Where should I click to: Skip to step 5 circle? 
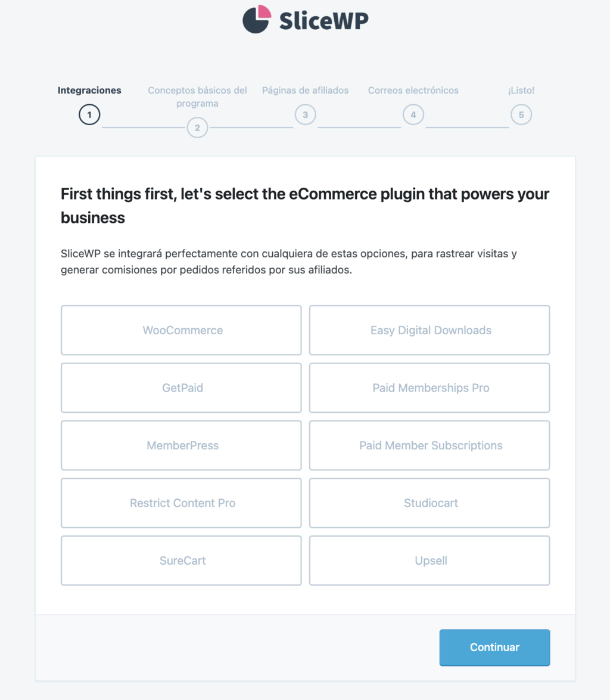(x=521, y=115)
